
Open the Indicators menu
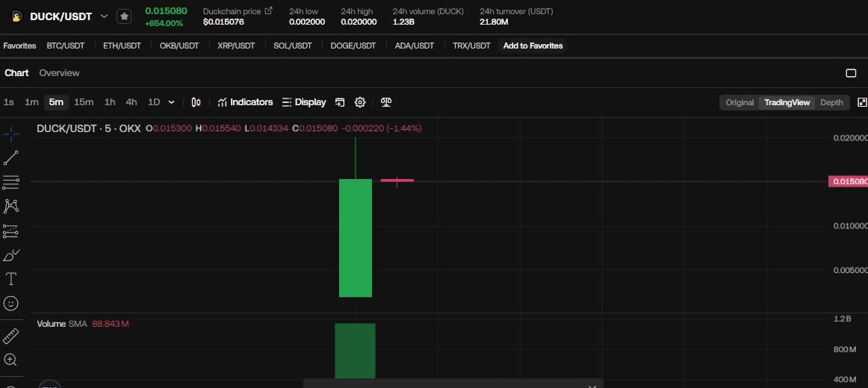coord(245,102)
